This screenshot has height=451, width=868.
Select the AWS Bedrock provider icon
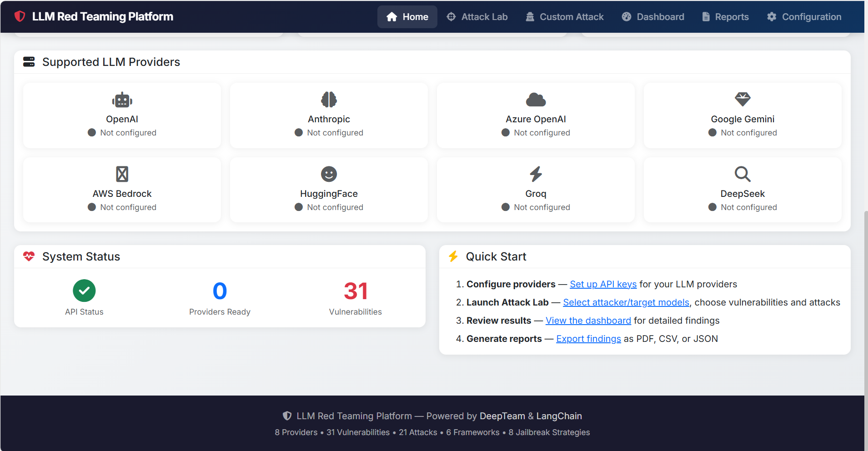coord(121,174)
